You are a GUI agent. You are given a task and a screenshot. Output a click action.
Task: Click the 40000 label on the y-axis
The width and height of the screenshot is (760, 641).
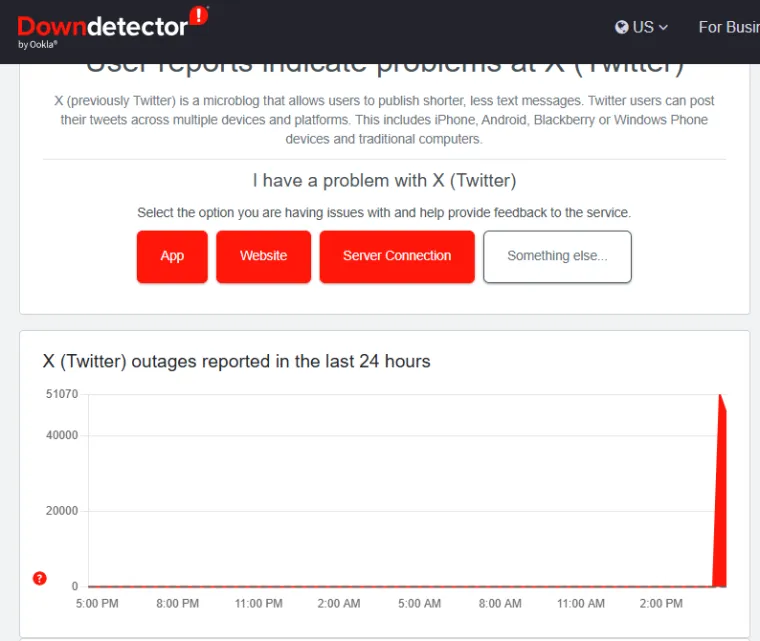[62, 435]
